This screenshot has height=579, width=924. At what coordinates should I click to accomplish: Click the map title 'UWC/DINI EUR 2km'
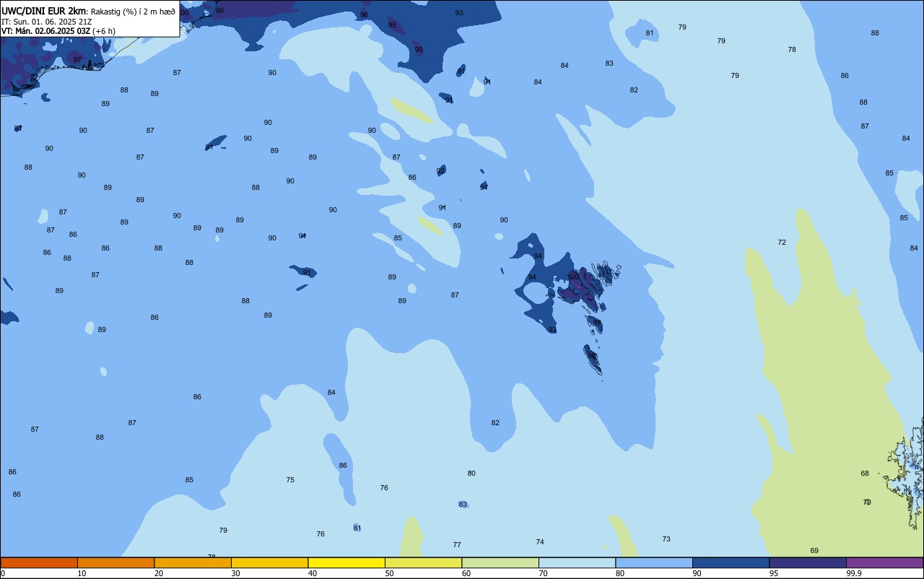click(44, 11)
